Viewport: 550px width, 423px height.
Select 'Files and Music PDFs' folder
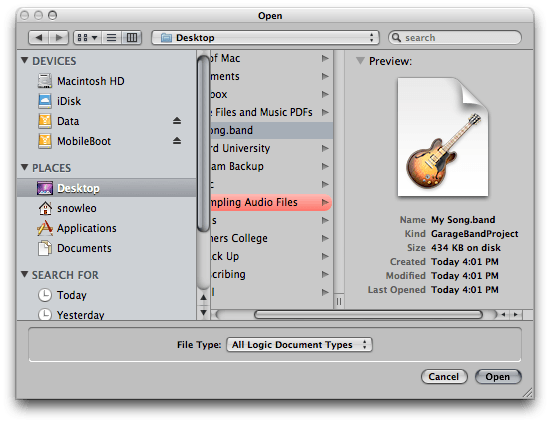coord(271,112)
